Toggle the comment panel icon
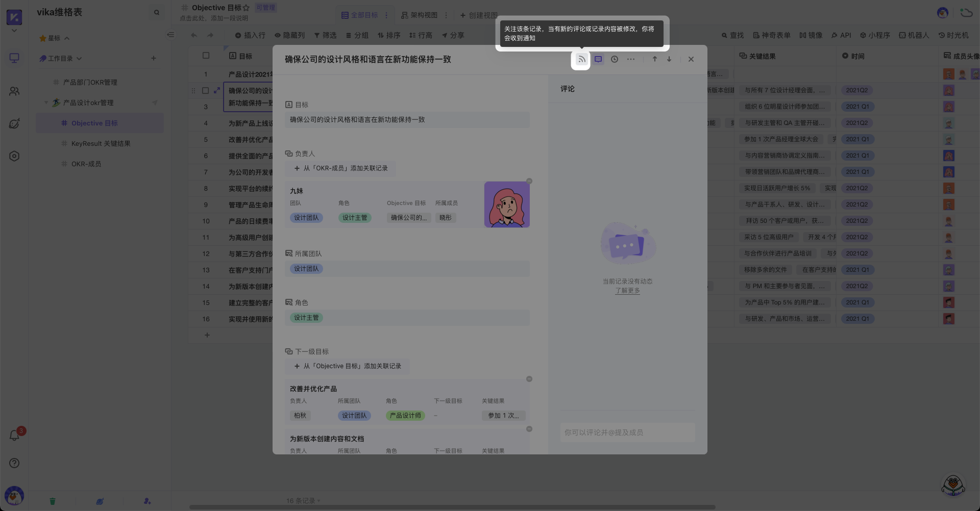This screenshot has height=511, width=980. (x=598, y=59)
